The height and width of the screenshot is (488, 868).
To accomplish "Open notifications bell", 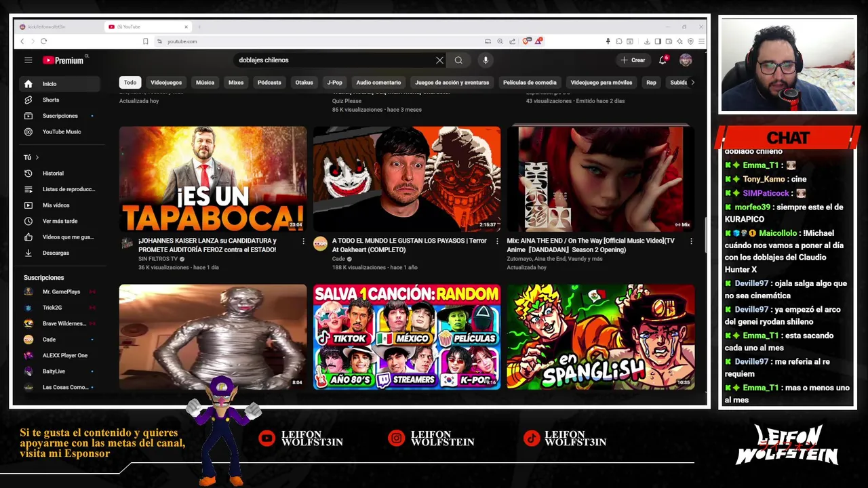I will pos(663,60).
